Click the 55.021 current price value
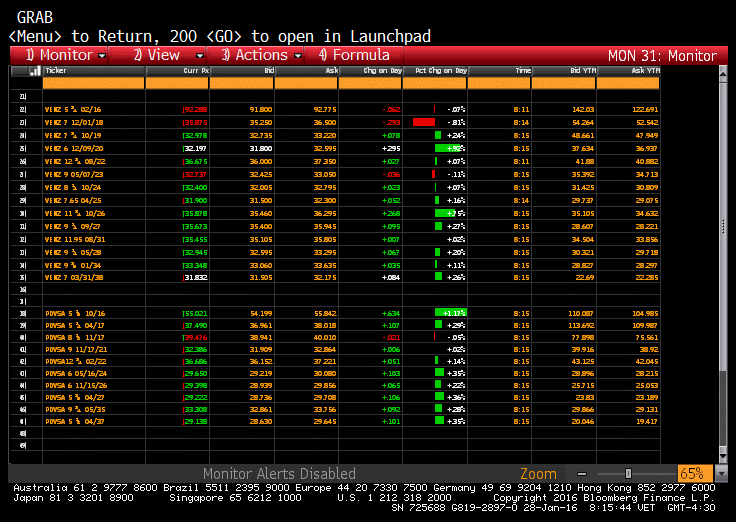The width and height of the screenshot is (736, 522). pyautogui.click(x=195, y=313)
